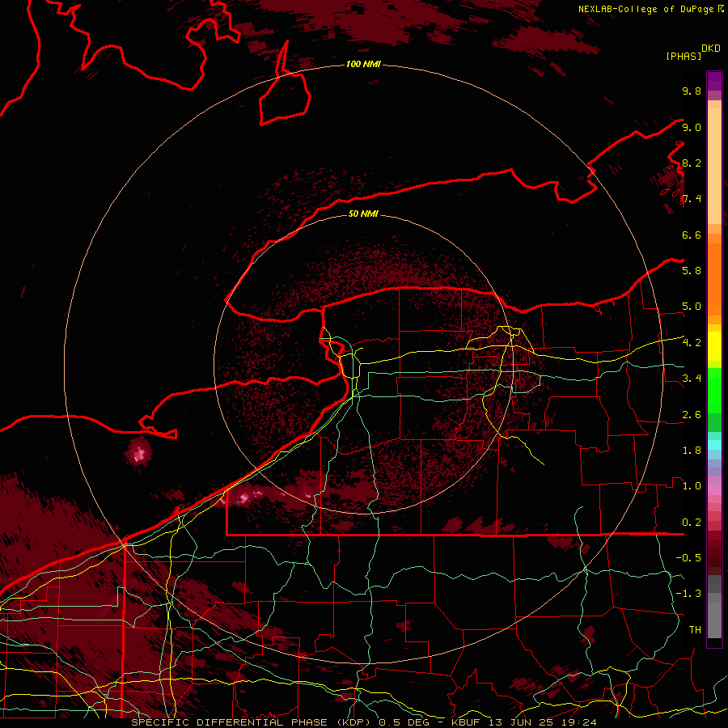Screen dimensions: 728x728
Task: Click the 2.6 value on color scale
Action: tap(692, 415)
